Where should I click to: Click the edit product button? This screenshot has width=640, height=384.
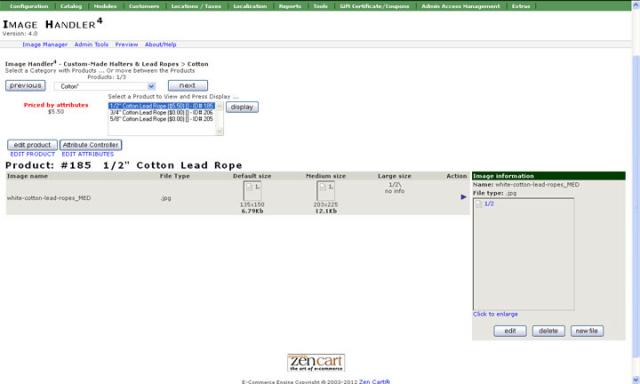tap(32, 145)
